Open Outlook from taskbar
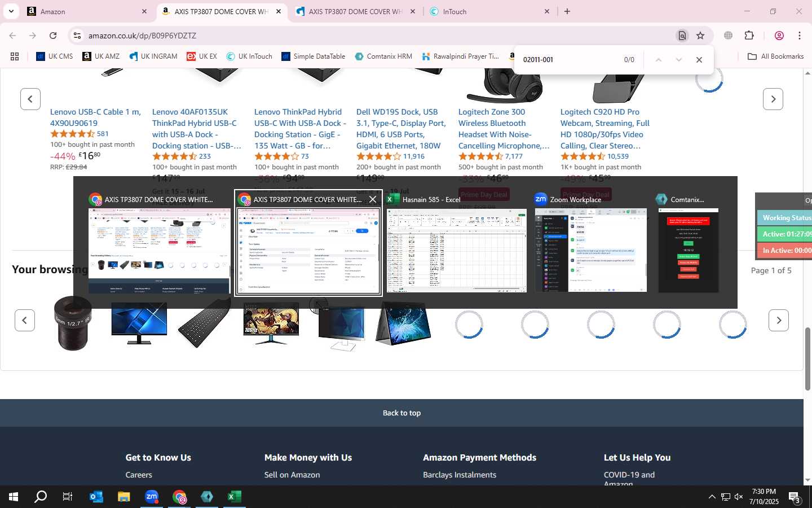The width and height of the screenshot is (812, 508). (96, 497)
